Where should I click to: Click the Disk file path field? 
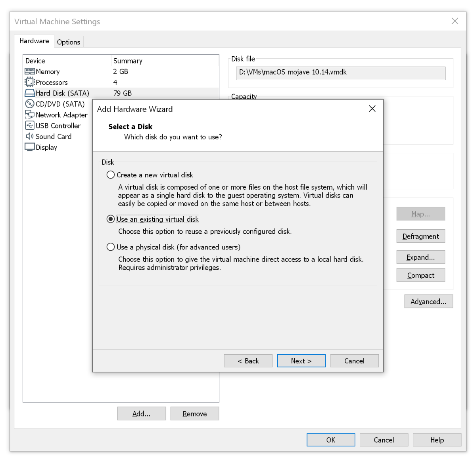point(340,73)
